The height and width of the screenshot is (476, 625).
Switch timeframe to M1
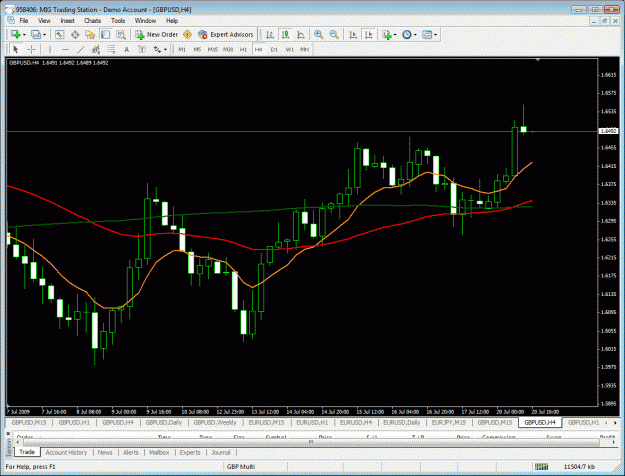(x=182, y=49)
